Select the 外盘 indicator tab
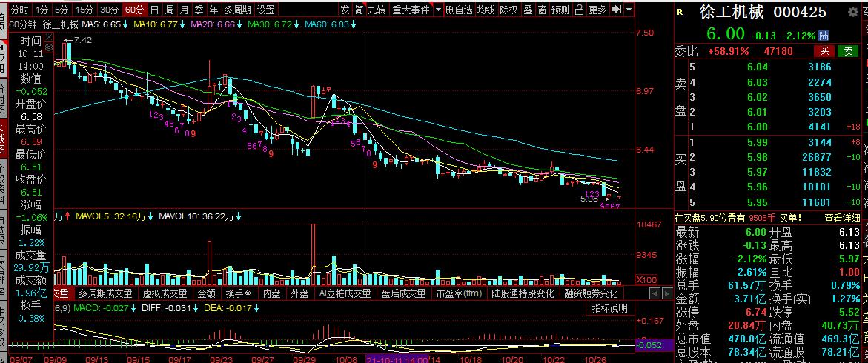This screenshot has width=868, height=363. click(x=299, y=293)
